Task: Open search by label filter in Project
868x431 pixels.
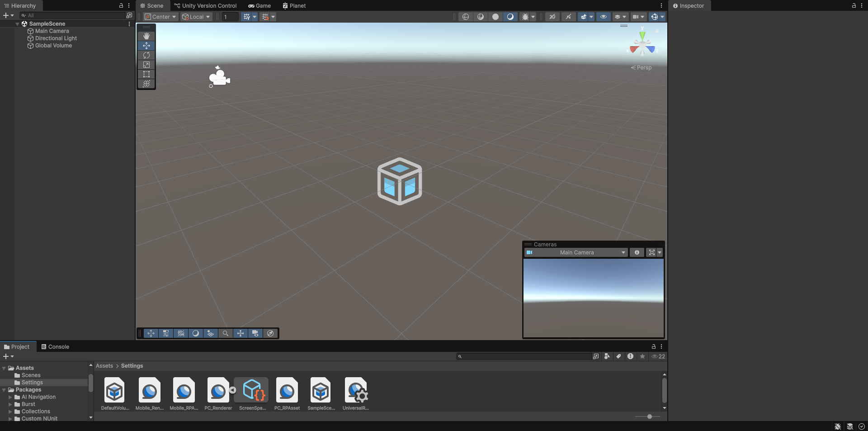Action: [x=618, y=356]
